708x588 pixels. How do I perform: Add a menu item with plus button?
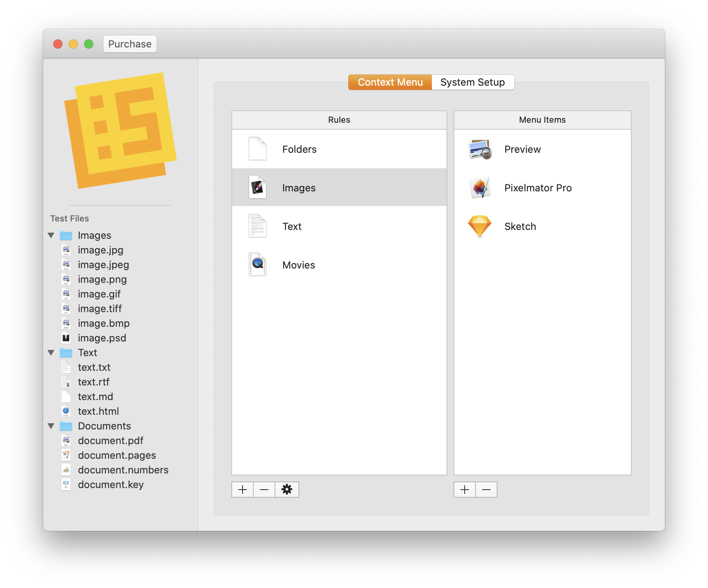(465, 490)
